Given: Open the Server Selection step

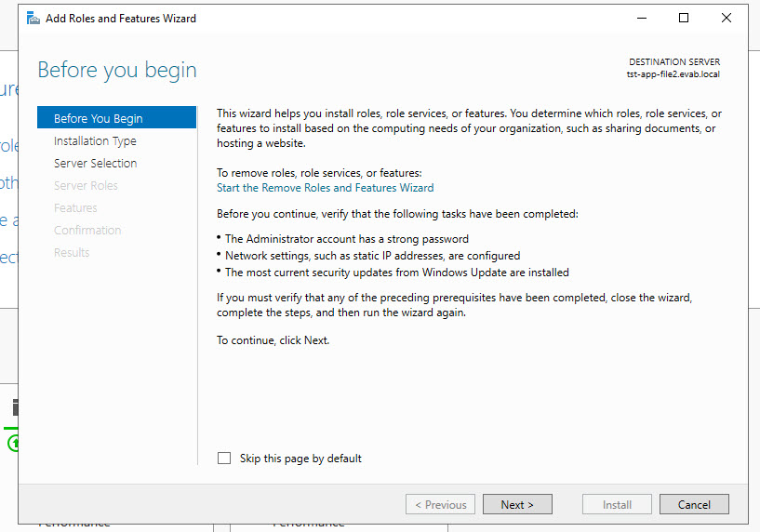Looking at the screenshot, I should point(95,163).
